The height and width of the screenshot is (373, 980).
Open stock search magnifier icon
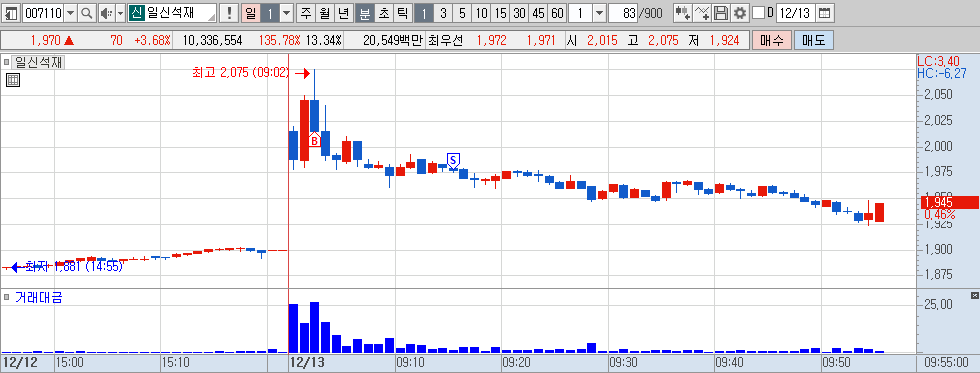coord(87,12)
